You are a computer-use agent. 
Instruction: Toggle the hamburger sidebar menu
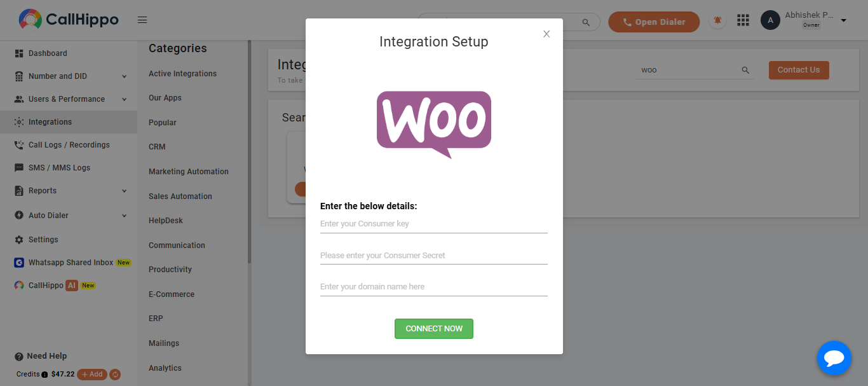click(x=142, y=20)
